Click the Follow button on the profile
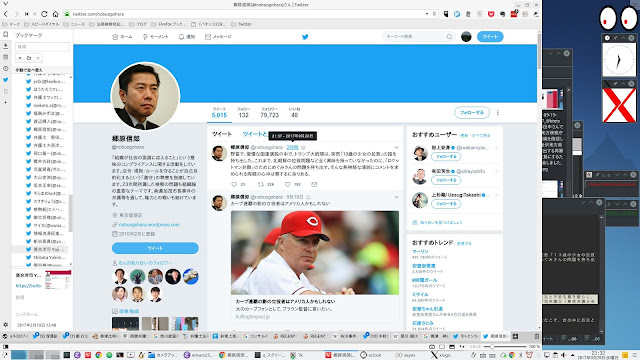The height and width of the screenshot is (360, 640). (x=472, y=113)
